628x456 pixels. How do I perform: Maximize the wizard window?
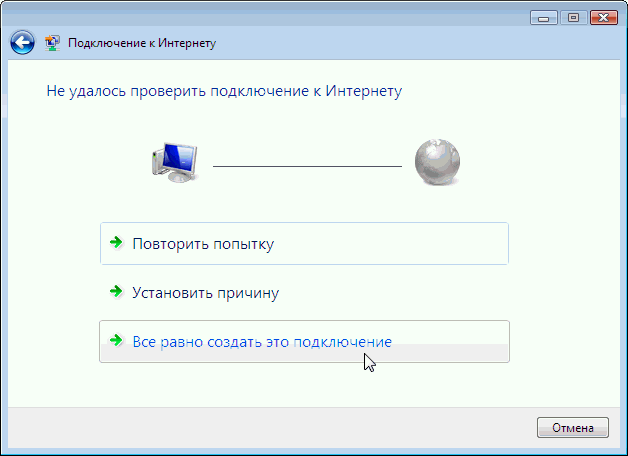tap(574, 18)
